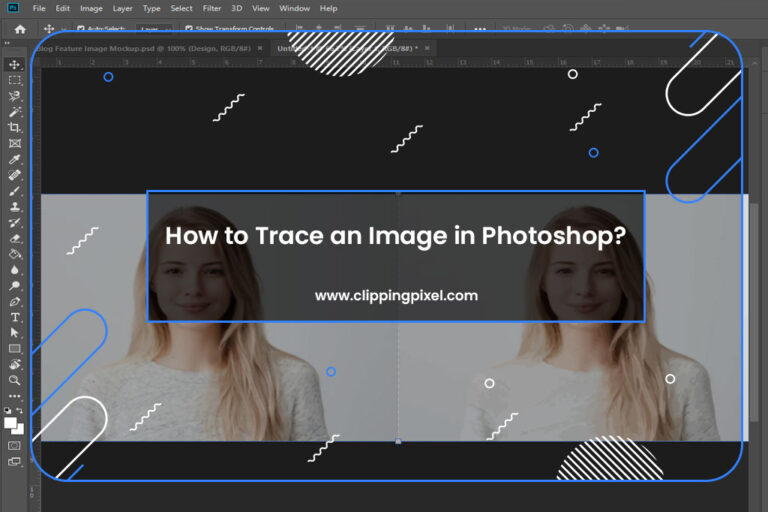Open the Type menu
The width and height of the screenshot is (768, 512).
[x=151, y=8]
